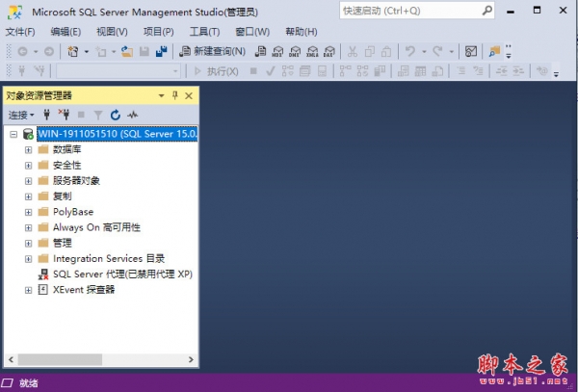This screenshot has width=578, height=392.
Task: Collapse the WIN-1911051510 server node
Action: 13,134
